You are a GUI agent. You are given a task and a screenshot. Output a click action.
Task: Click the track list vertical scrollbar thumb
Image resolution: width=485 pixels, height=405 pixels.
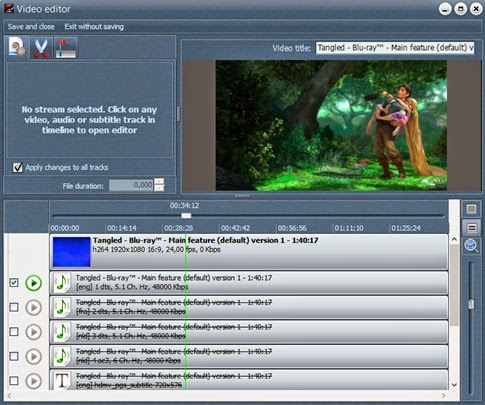coord(454,285)
